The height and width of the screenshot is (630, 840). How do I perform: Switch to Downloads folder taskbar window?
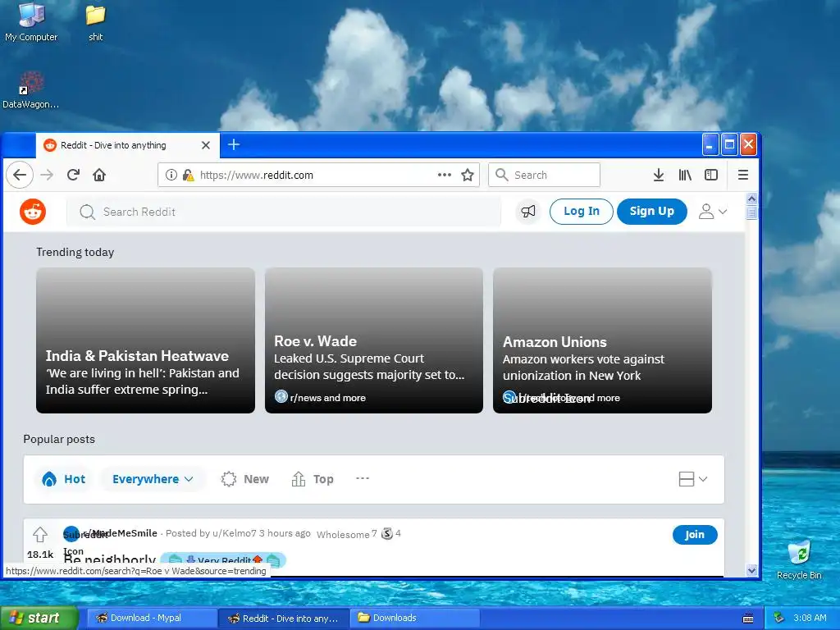[415, 619]
